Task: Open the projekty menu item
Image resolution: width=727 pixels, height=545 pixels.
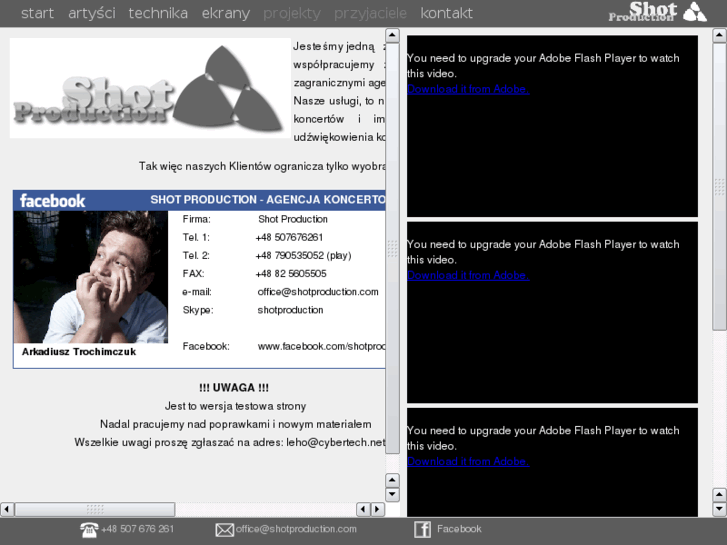Action: coord(292,13)
